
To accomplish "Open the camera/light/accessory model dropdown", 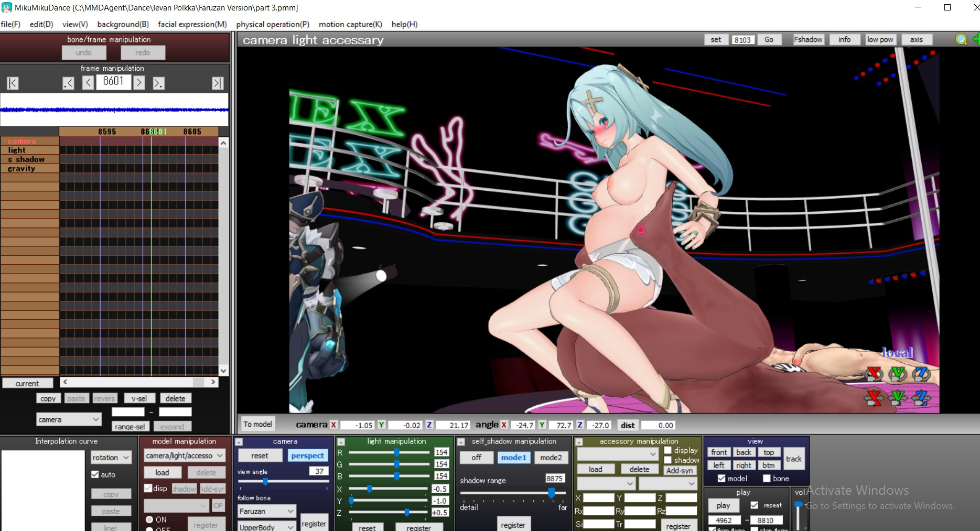I will (185, 456).
